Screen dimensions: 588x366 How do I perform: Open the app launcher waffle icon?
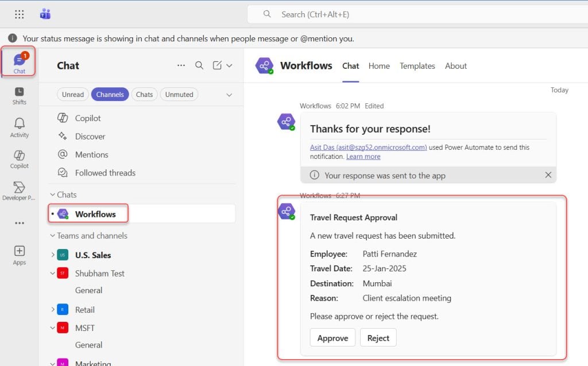19,14
